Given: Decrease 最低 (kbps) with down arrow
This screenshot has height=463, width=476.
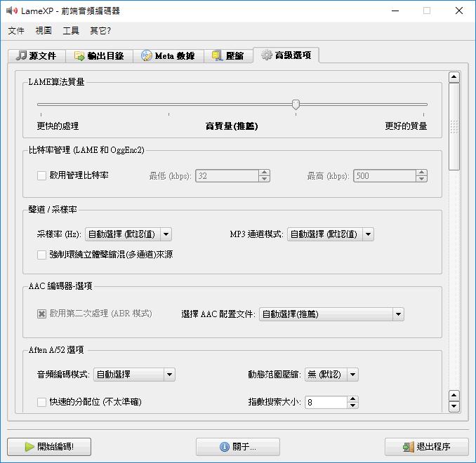Looking at the screenshot, I should coord(265,179).
